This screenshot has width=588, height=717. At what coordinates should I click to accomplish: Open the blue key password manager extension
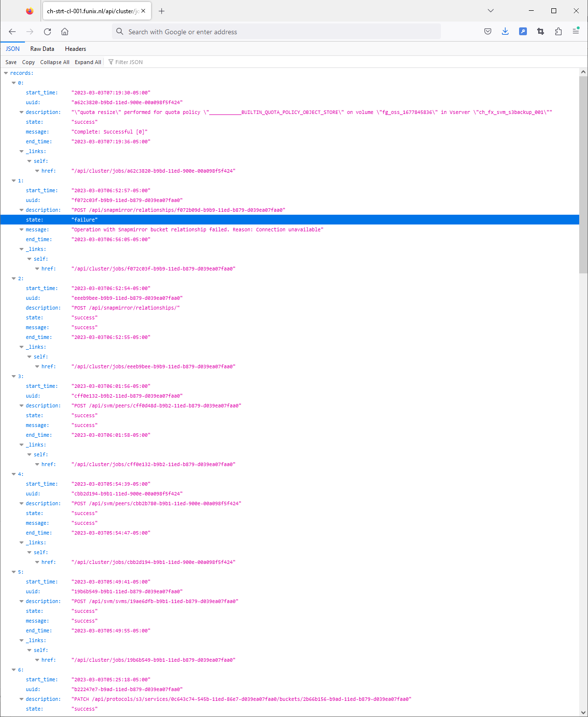(523, 32)
